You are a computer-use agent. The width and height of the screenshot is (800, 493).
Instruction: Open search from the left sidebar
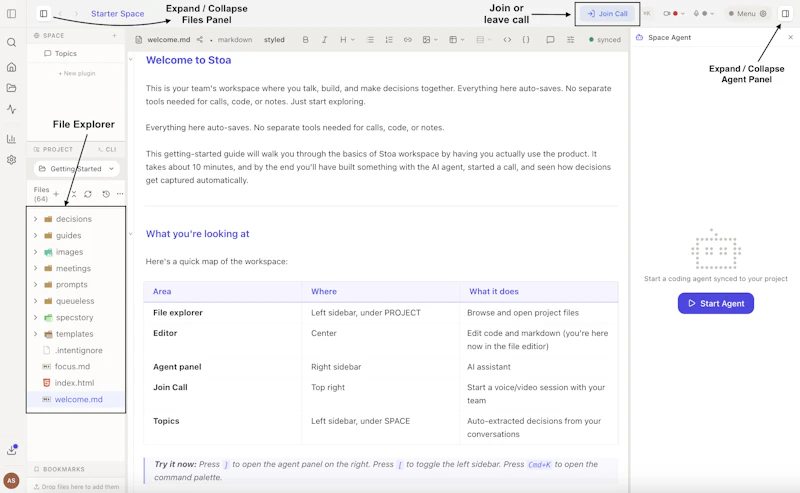[11, 42]
